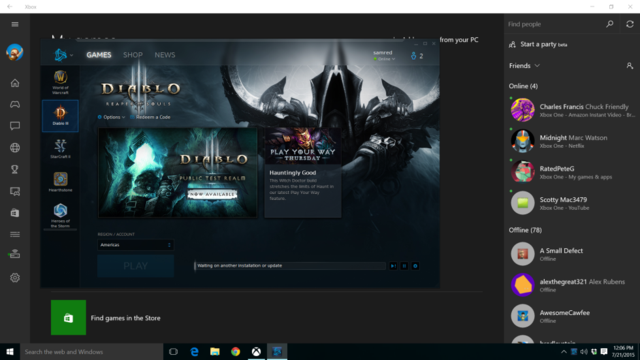Expand the Friends filter dropdown
This screenshot has height=360, width=640.
pos(524,66)
